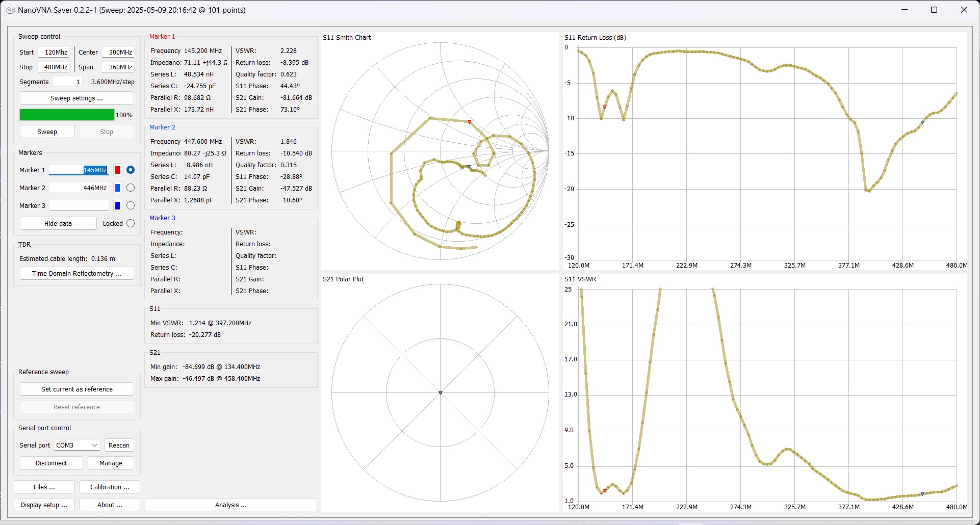Select the Marker 2 radio button
The image size is (980, 525).
click(131, 188)
